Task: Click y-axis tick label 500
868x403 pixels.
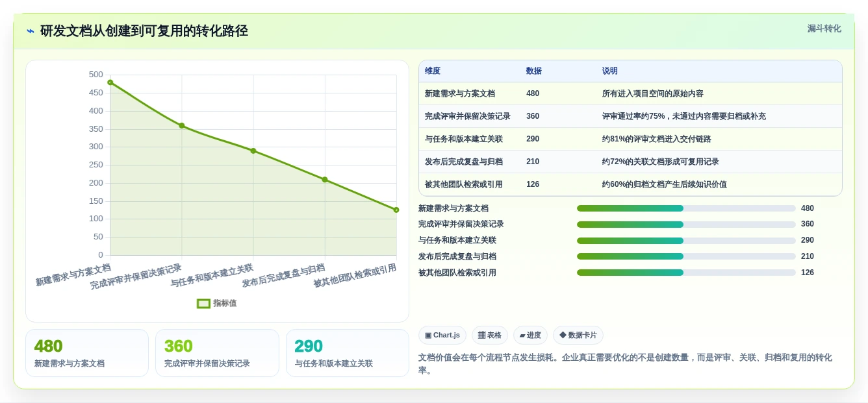Action: click(x=96, y=75)
